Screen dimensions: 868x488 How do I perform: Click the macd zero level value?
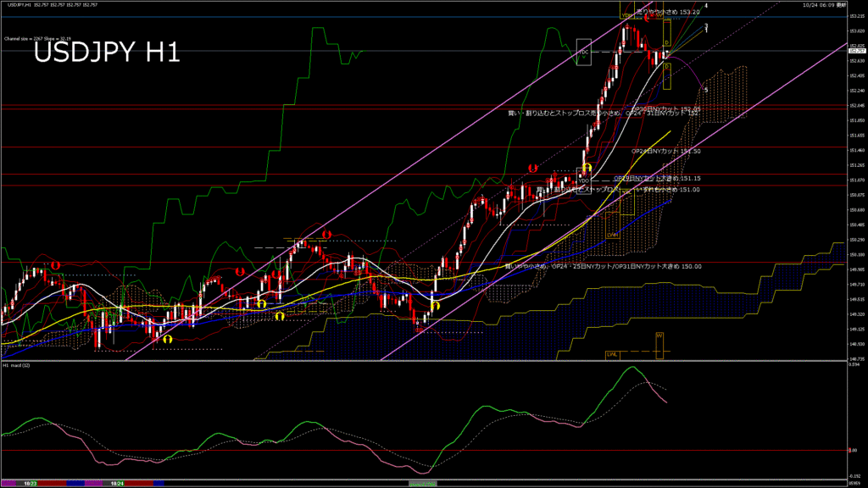(853, 451)
